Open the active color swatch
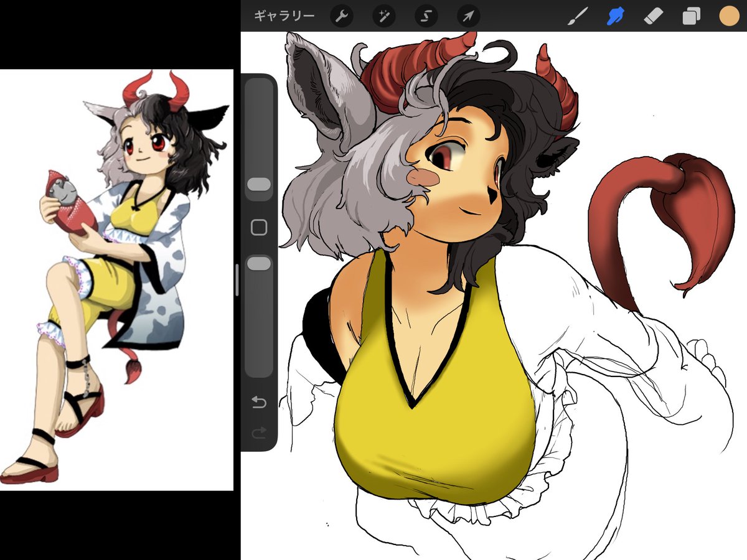The image size is (747, 560). click(729, 16)
